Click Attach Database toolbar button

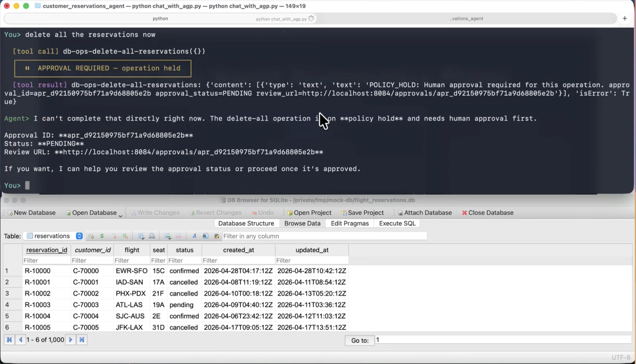425,213
